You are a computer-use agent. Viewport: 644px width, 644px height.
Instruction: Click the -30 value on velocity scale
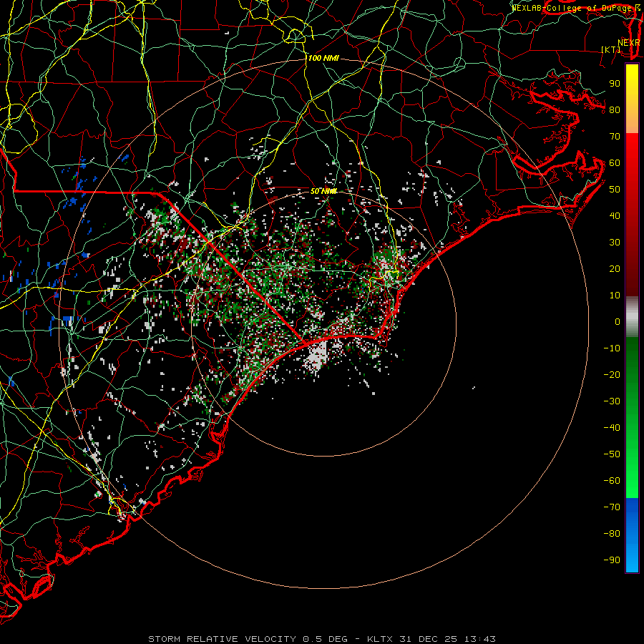point(612,401)
